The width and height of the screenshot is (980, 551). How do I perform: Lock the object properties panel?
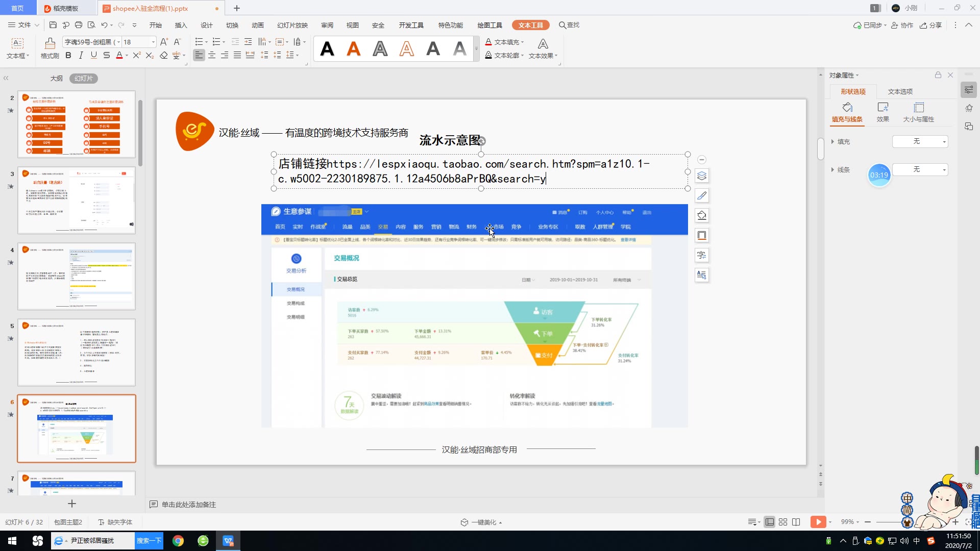tap(938, 75)
